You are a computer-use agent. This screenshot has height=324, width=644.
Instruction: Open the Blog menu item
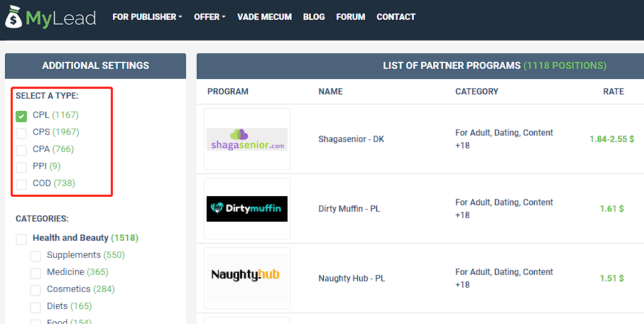pos(314,17)
